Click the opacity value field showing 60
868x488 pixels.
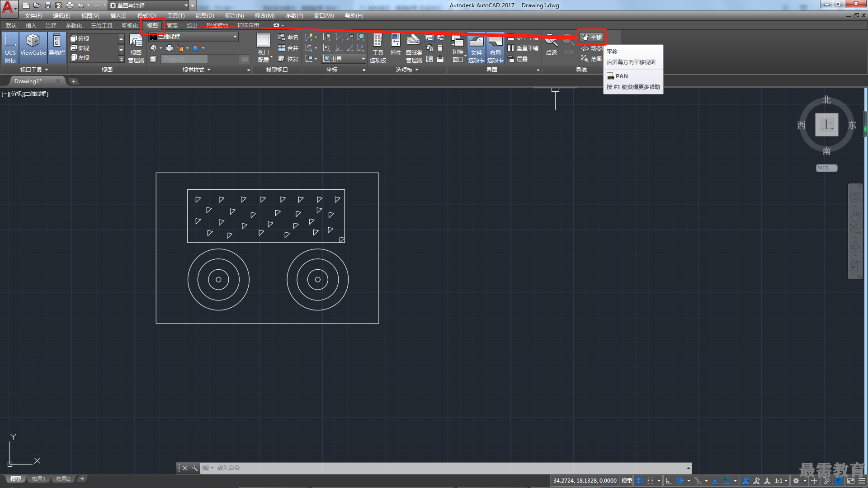pyautogui.click(x=244, y=59)
